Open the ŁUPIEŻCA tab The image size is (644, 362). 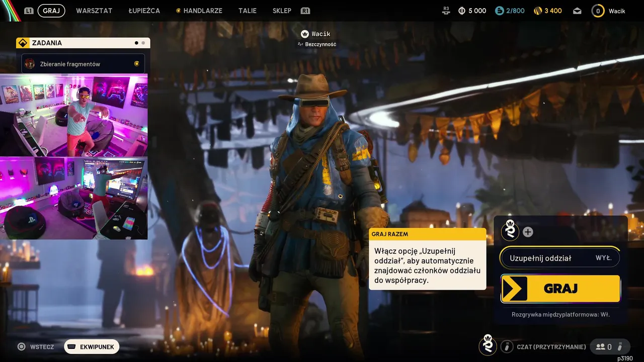click(144, 11)
